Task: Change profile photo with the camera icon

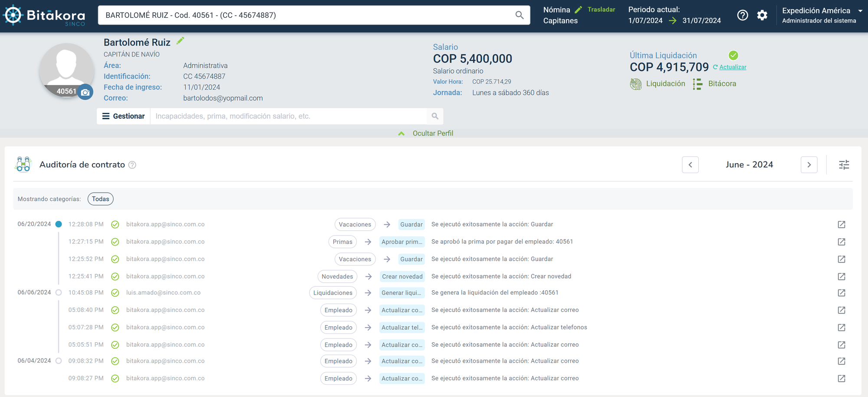Action: tap(85, 92)
